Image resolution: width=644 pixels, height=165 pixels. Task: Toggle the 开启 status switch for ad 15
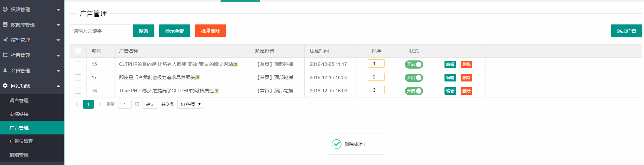click(414, 64)
